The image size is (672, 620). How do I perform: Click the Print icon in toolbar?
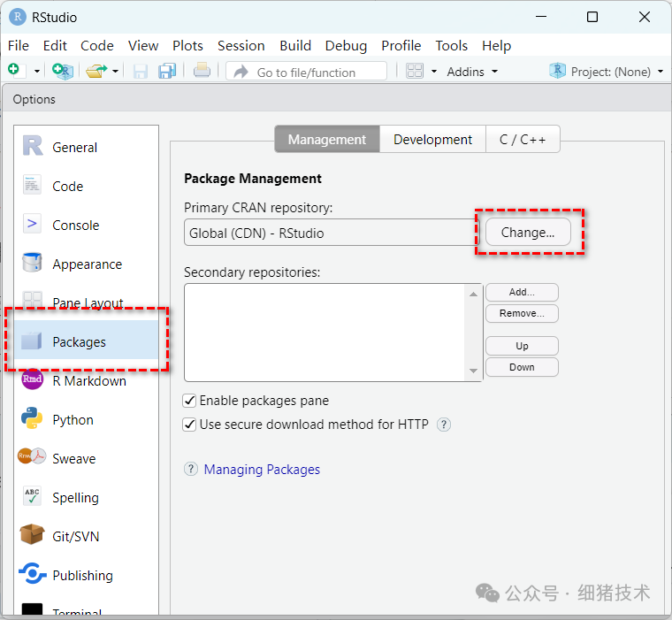pyautogui.click(x=202, y=71)
